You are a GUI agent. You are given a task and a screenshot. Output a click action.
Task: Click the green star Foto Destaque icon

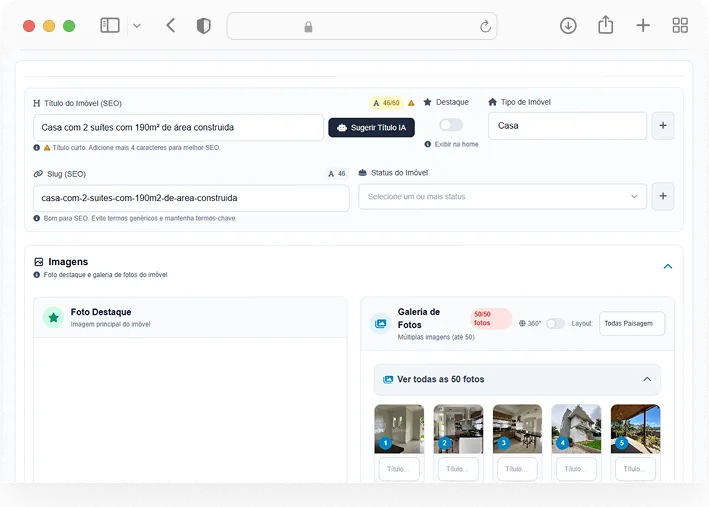[x=53, y=317]
